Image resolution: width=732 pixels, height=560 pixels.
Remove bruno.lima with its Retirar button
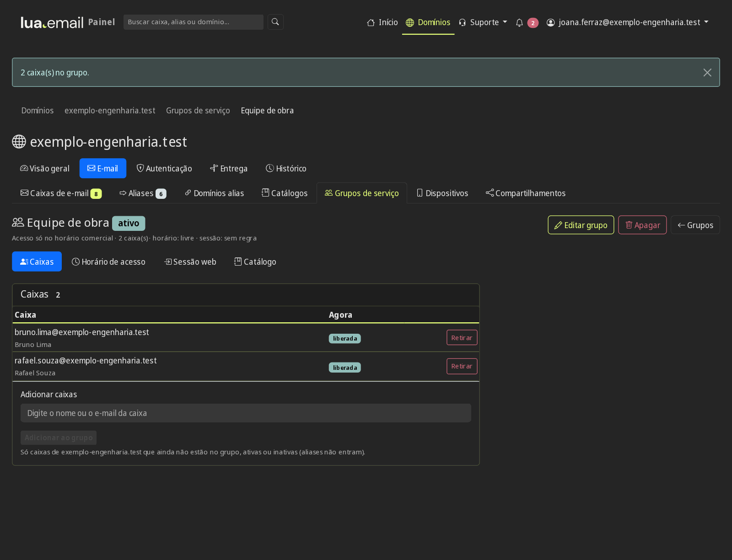462,338
